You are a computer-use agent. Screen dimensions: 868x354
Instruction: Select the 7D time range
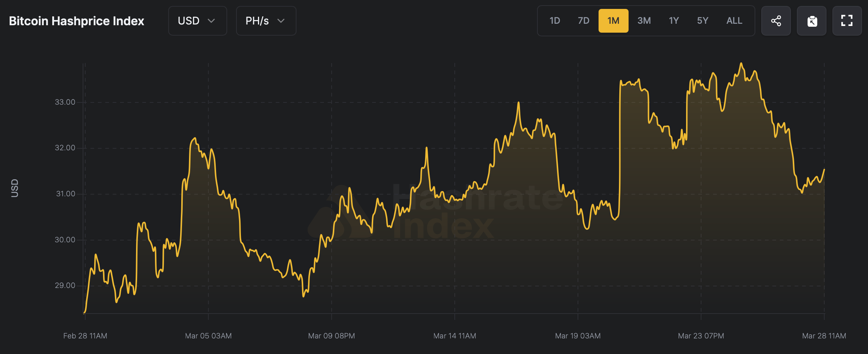583,21
